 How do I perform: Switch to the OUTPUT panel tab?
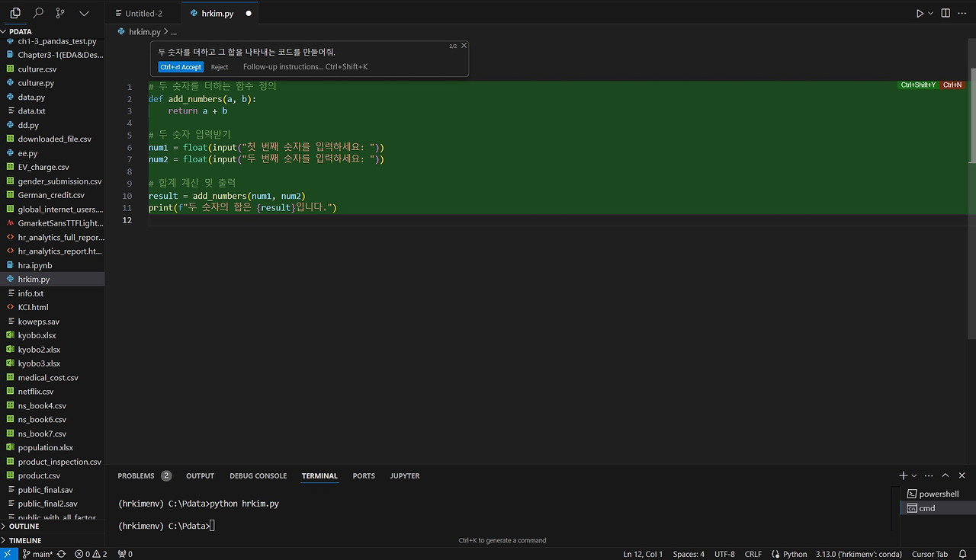click(200, 475)
